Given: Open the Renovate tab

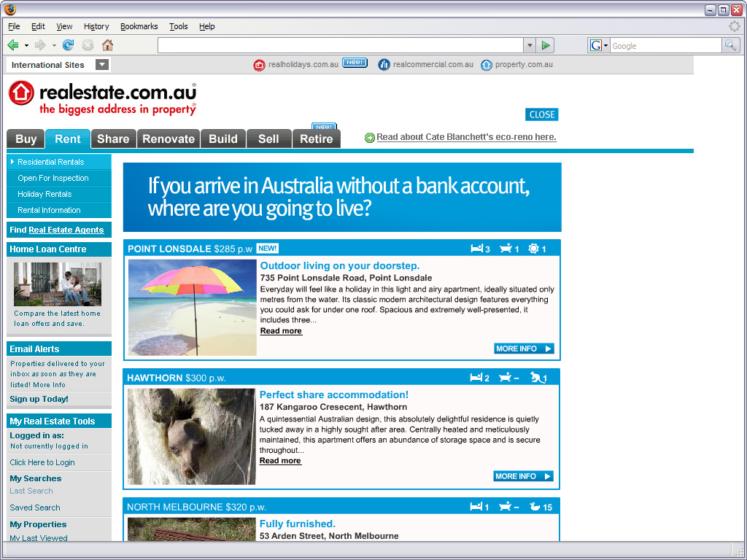Looking at the screenshot, I should [x=169, y=139].
